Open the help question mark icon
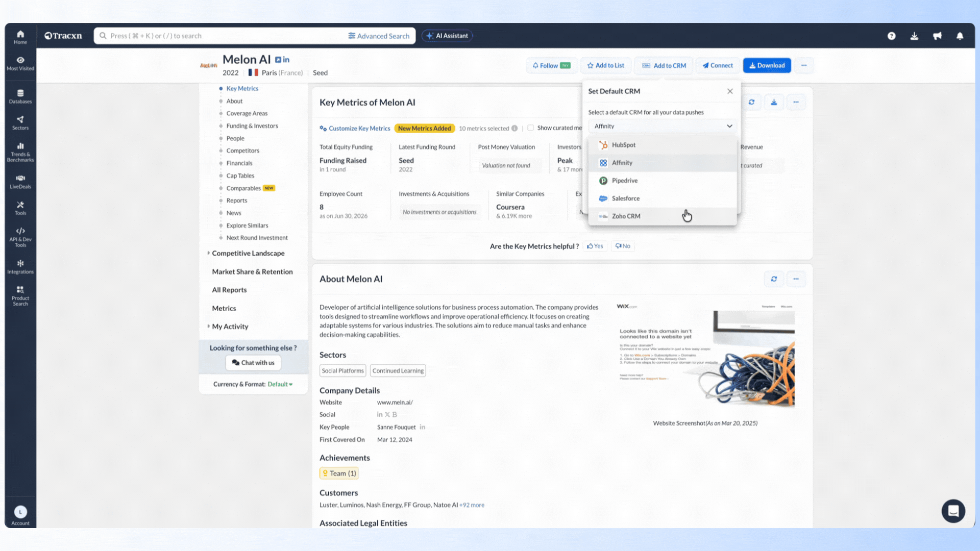The image size is (980, 551). (891, 36)
